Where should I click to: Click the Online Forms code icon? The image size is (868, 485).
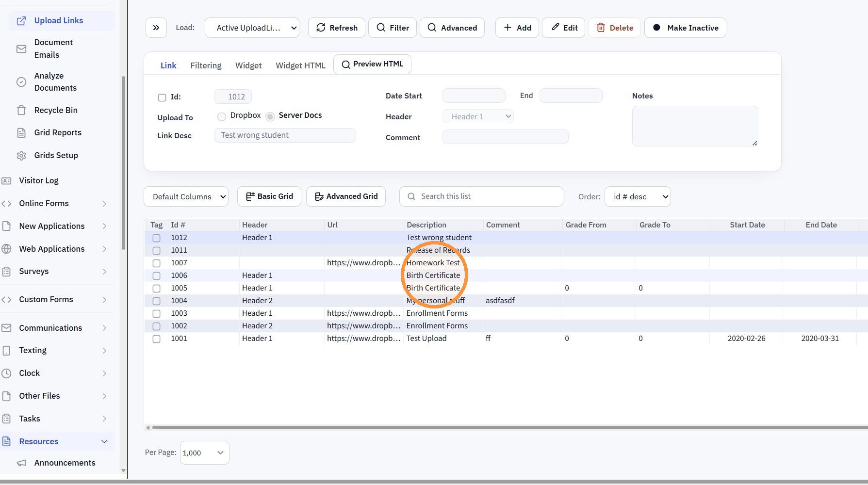coord(6,204)
